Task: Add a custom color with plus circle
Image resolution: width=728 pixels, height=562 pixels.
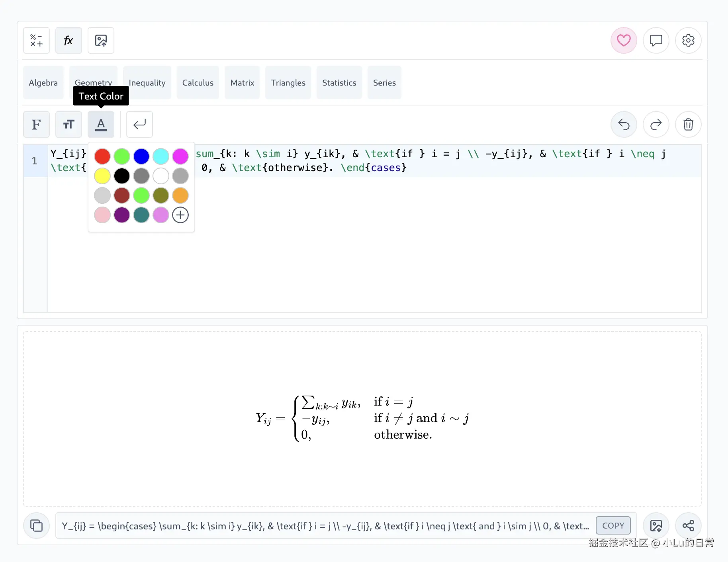Action: tap(180, 215)
